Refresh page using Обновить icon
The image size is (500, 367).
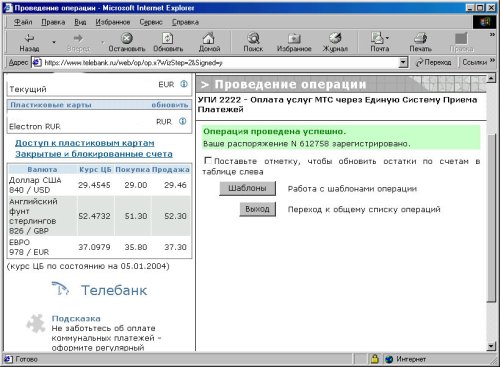(168, 38)
